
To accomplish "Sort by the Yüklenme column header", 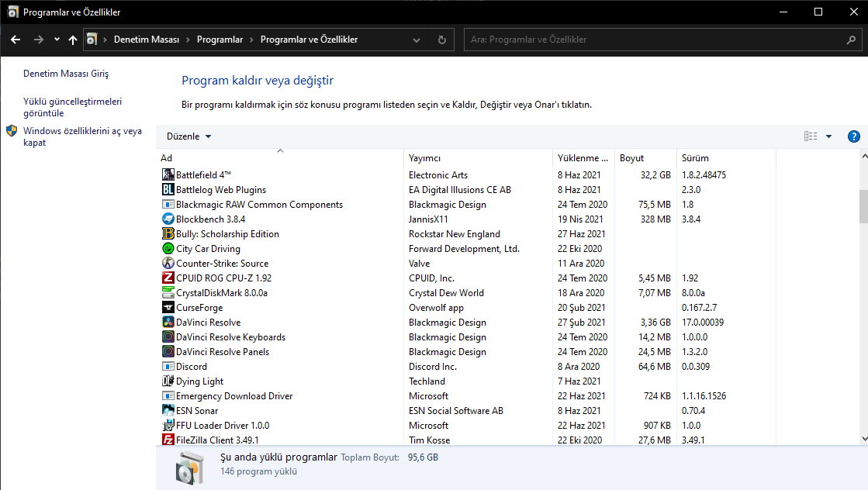I will click(583, 158).
